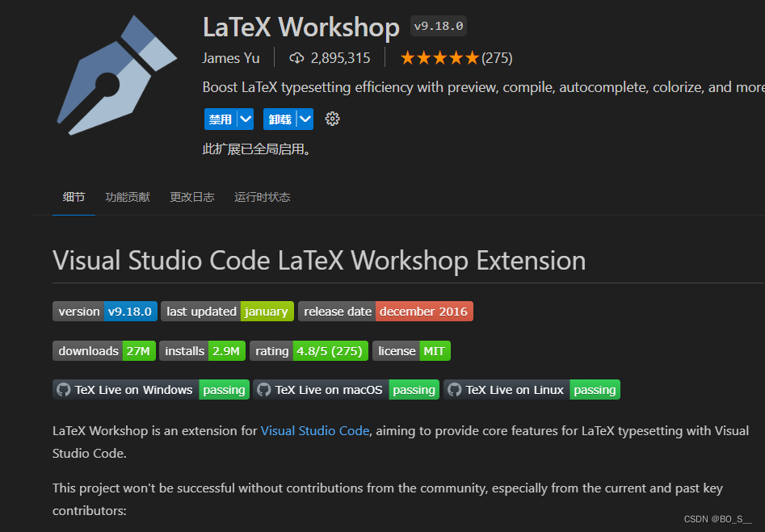Click the 此扩展已全局启用 status text
The height and width of the screenshot is (532, 765).
[x=256, y=149]
